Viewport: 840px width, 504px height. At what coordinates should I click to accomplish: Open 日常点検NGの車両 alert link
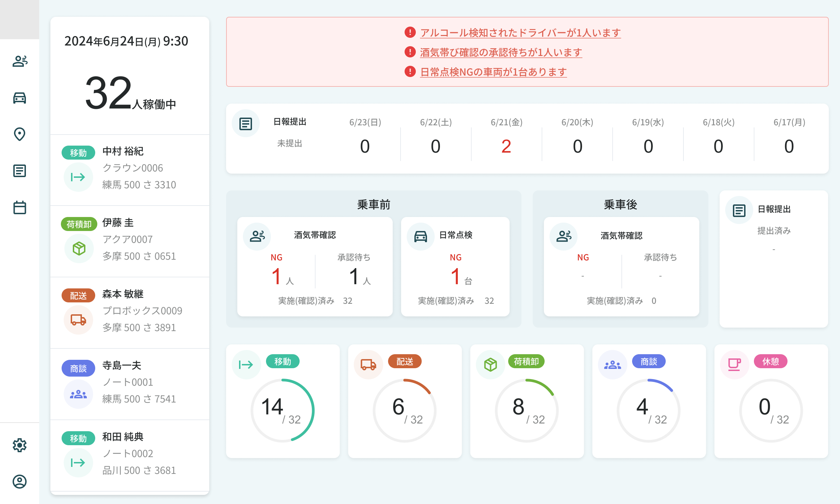tap(493, 72)
